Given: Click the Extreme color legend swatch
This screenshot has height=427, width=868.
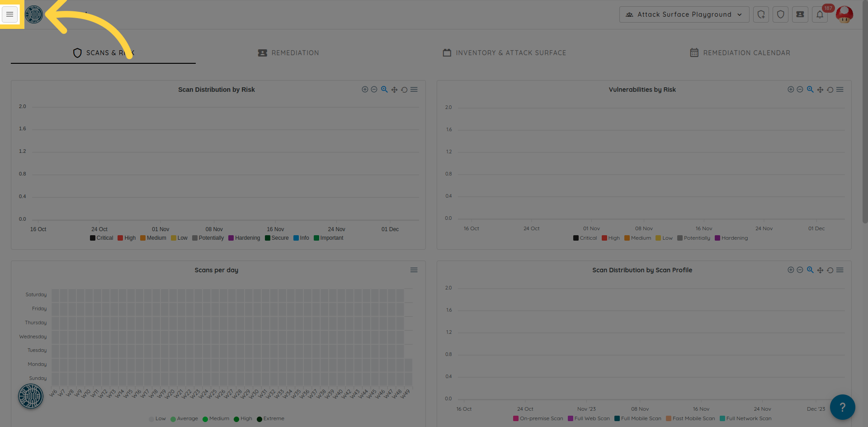Looking at the screenshot, I should click(x=259, y=419).
